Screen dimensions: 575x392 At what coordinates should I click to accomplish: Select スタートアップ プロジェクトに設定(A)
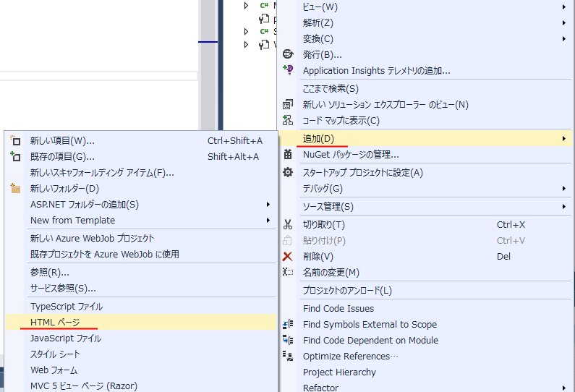click(x=426, y=172)
